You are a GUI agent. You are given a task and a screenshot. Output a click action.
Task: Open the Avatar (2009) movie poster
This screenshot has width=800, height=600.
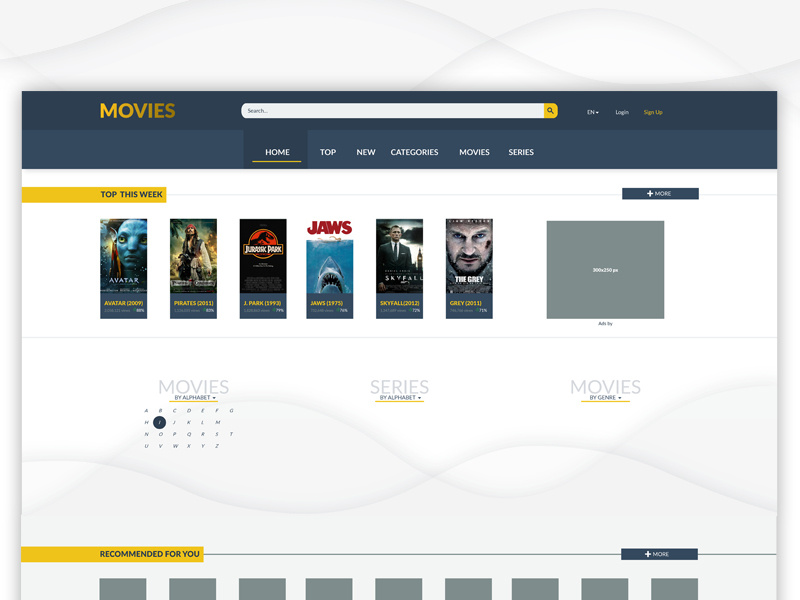[123, 256]
